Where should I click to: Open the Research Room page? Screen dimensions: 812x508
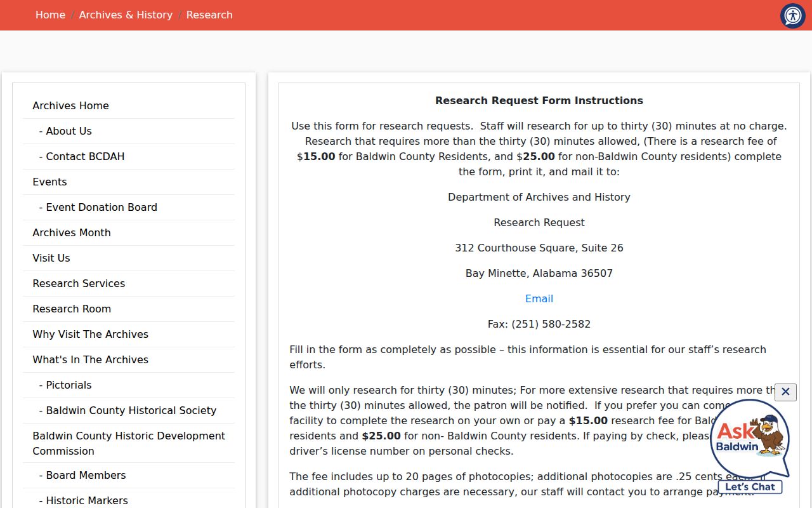click(129, 309)
